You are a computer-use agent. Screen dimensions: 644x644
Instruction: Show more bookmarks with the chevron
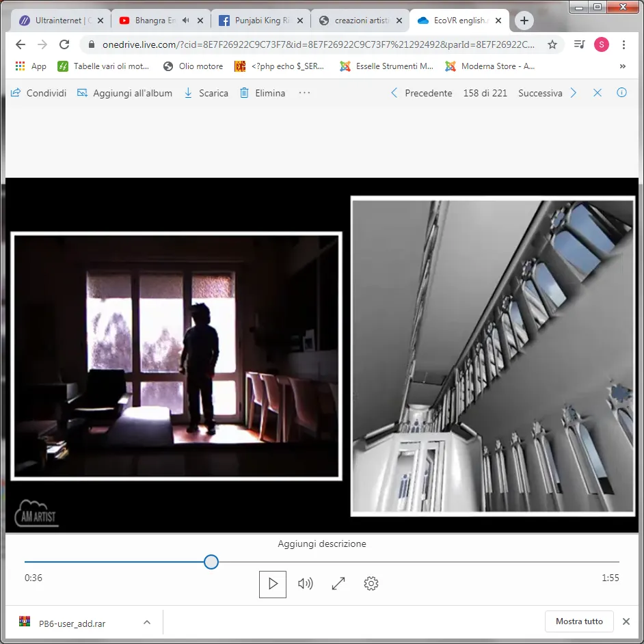[x=623, y=66]
